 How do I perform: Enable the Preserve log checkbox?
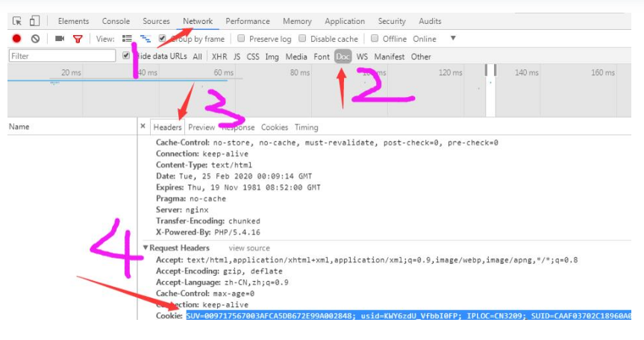coord(240,39)
